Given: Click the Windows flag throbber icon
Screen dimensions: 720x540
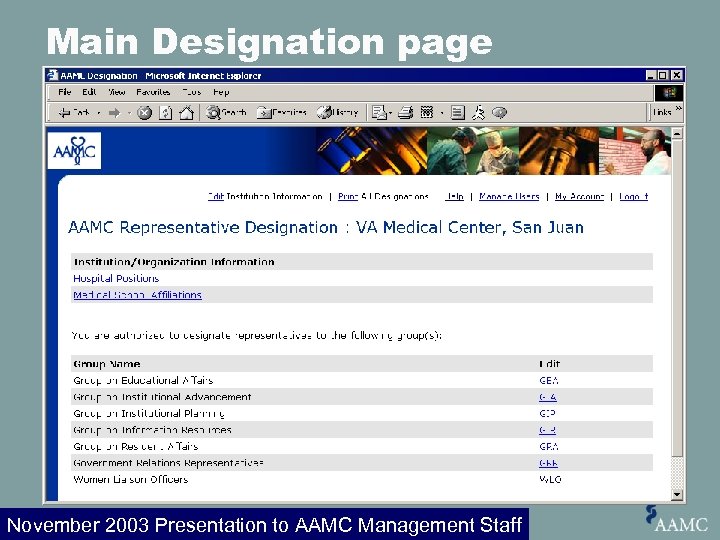Looking at the screenshot, I should tap(669, 93).
